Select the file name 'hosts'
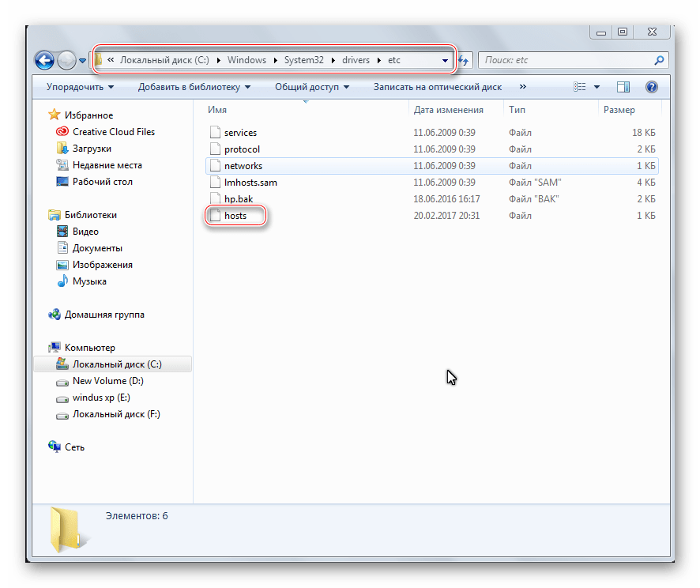The image size is (700, 588). click(x=235, y=216)
